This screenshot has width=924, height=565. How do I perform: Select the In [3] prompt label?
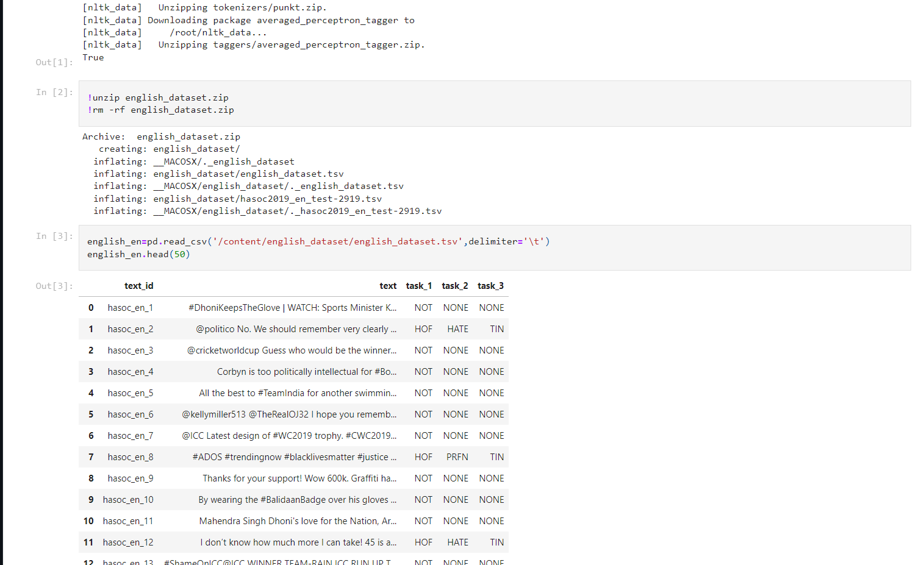click(54, 236)
